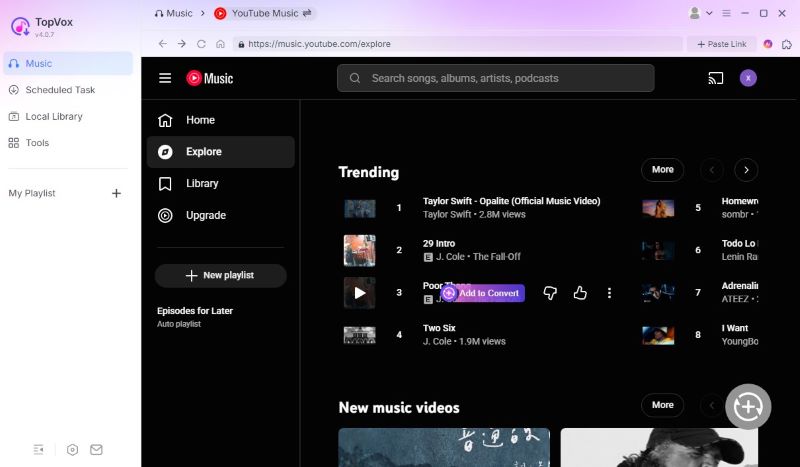The height and width of the screenshot is (467, 800).
Task: Go forward in the embedded browser
Action: pos(182,44)
